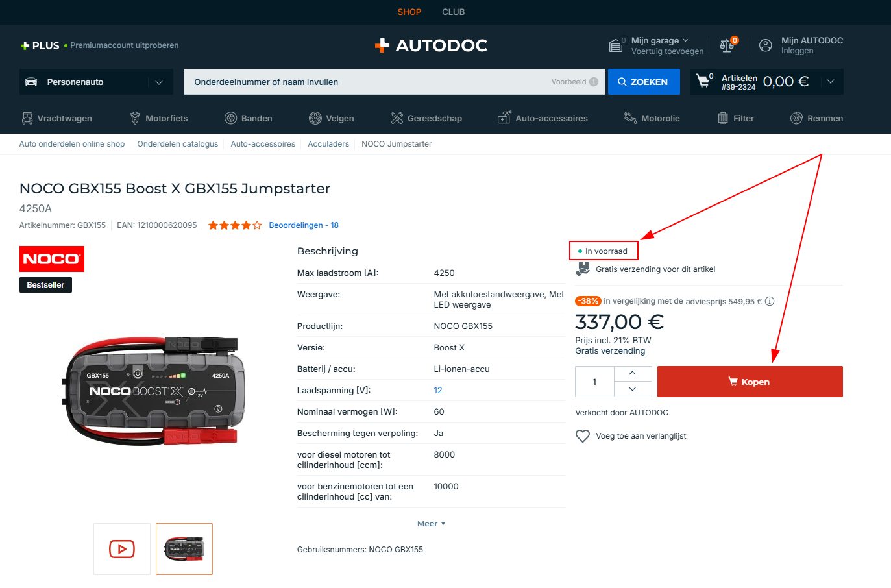Expand Meer to show more specifications
This screenshot has width=891, height=588.
[x=431, y=524]
